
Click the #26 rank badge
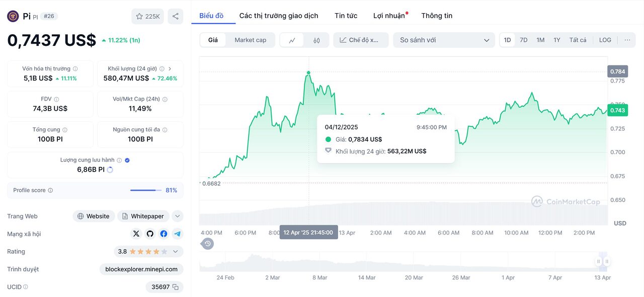tap(49, 16)
